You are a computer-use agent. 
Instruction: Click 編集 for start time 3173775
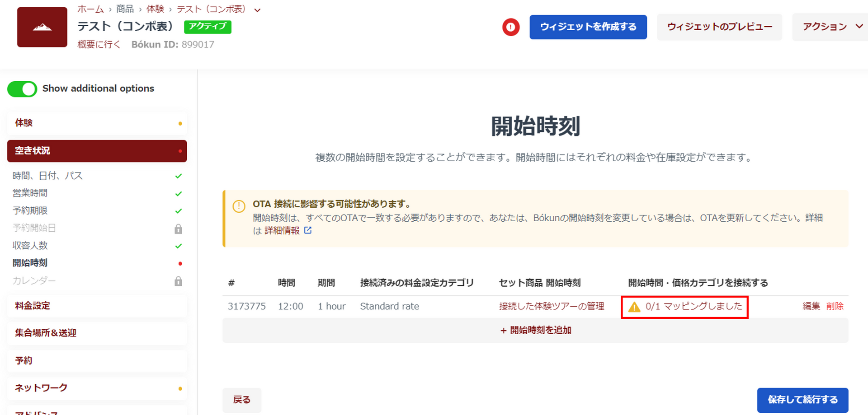[811, 306]
